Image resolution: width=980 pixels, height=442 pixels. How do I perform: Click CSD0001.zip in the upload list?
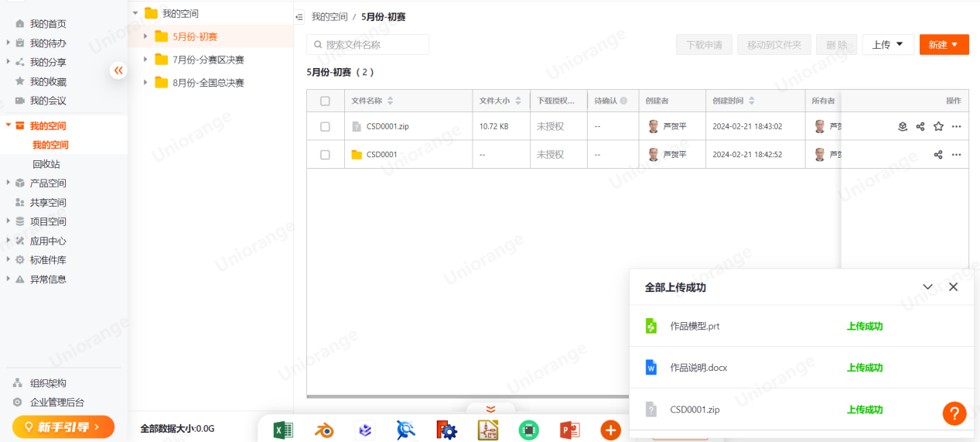click(695, 409)
